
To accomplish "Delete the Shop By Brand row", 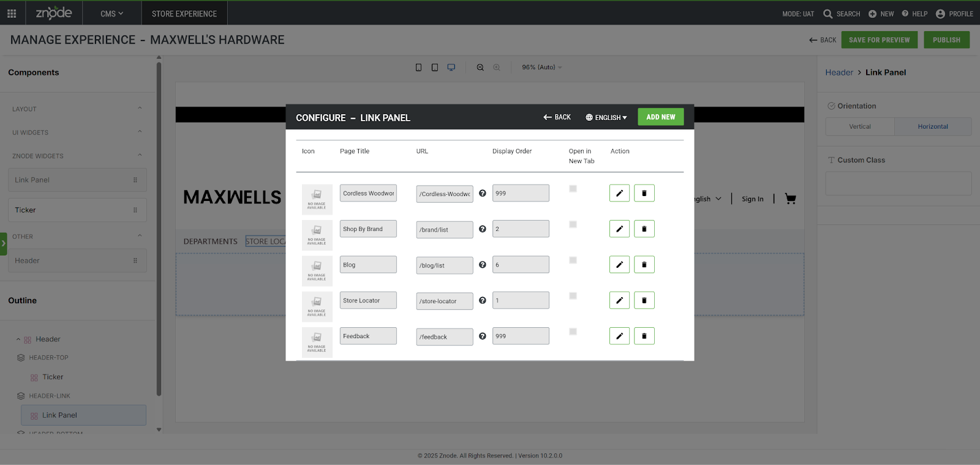I will coord(644,229).
